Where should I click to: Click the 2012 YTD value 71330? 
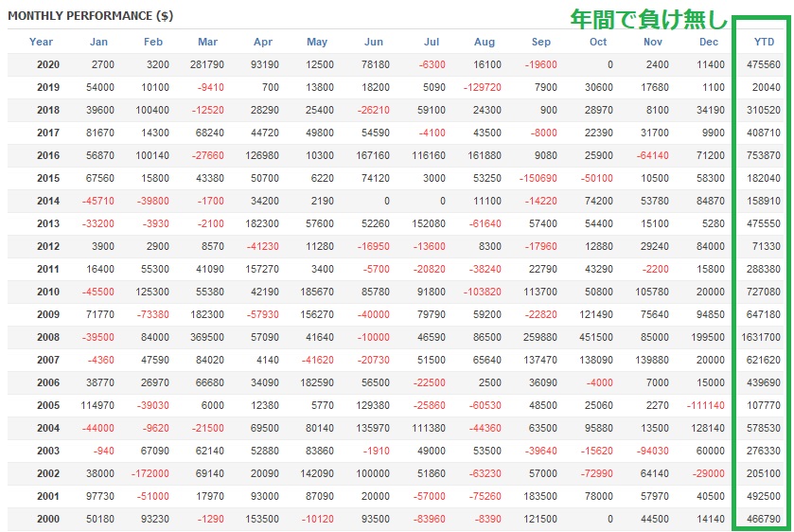point(767,246)
